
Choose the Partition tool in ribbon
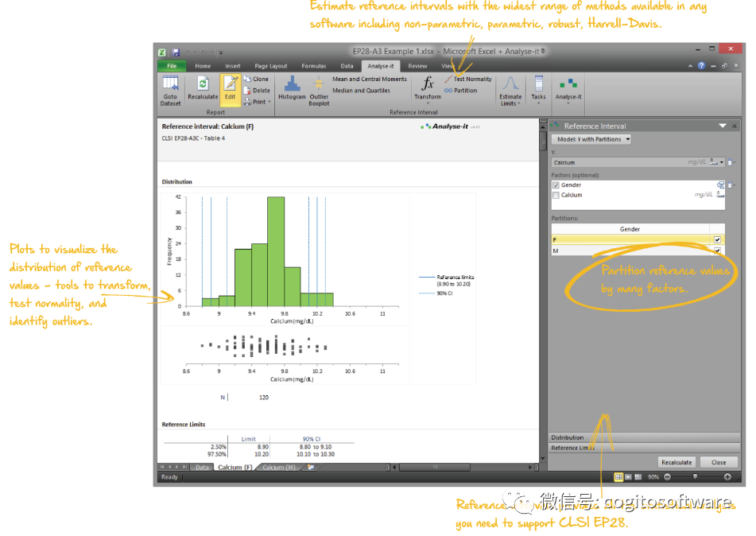[x=461, y=90]
